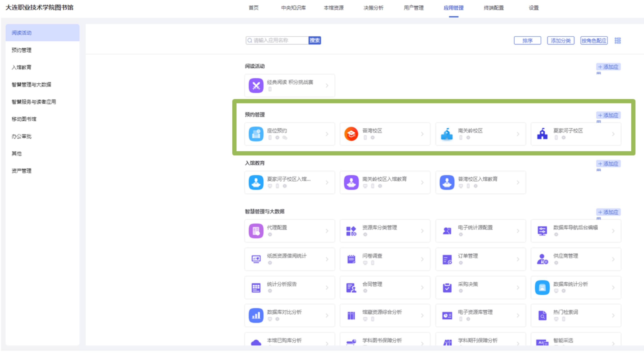This screenshot has width=644, height=354.
Task: Click 添加应用 link beside 入馆教育
Action: [608, 164]
